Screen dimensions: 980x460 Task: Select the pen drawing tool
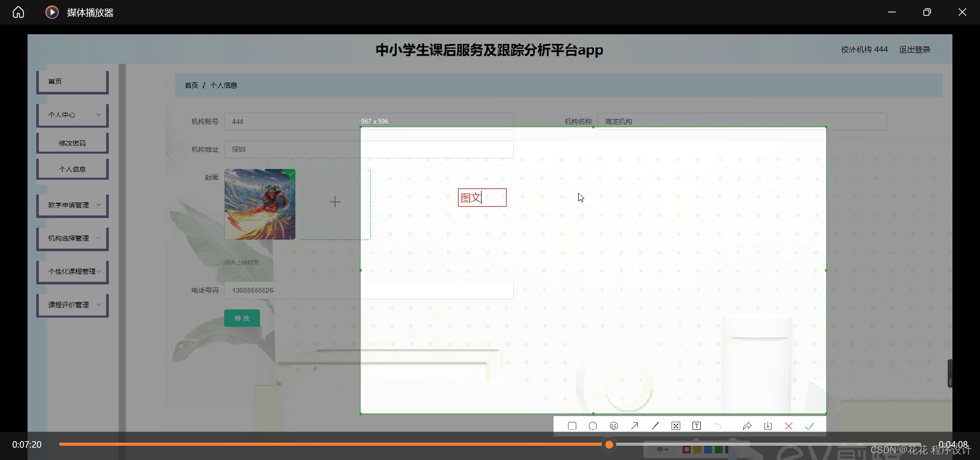(655, 425)
